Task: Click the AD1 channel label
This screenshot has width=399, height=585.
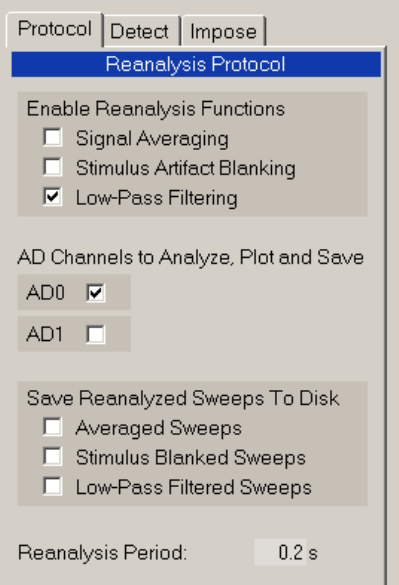Action: tap(44, 334)
